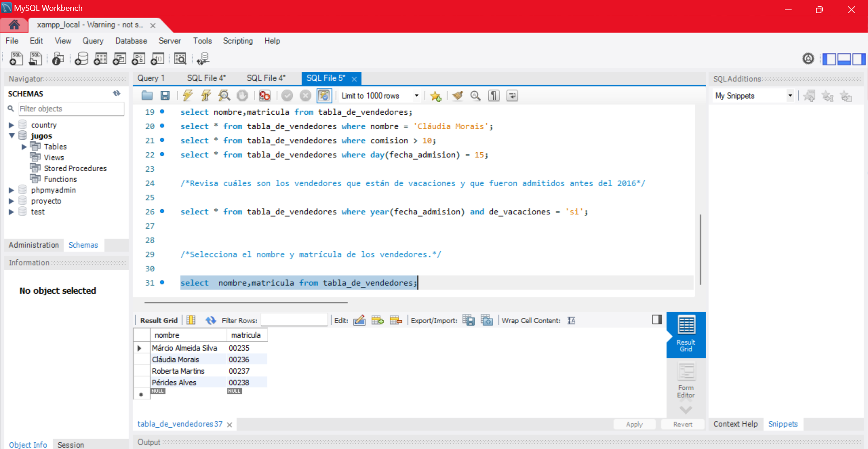Create new function toolbar icon
This screenshot has height=449, width=868.
pos(157,59)
